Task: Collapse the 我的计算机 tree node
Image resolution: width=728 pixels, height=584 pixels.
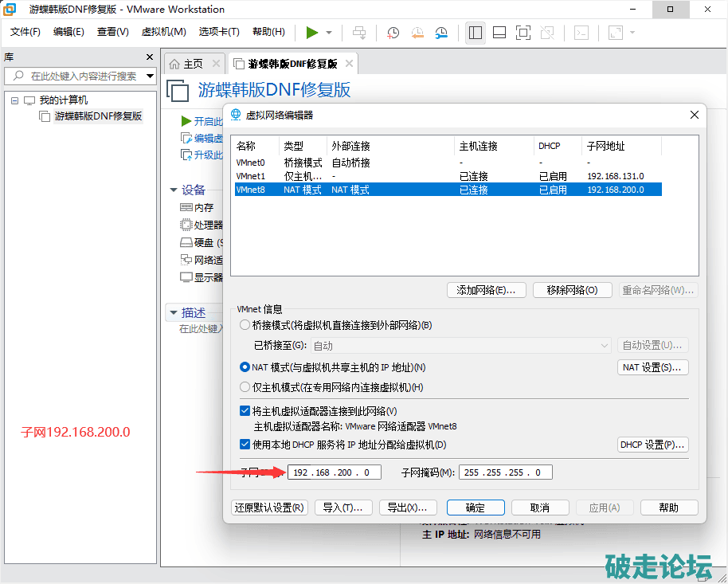Action: (x=15, y=100)
